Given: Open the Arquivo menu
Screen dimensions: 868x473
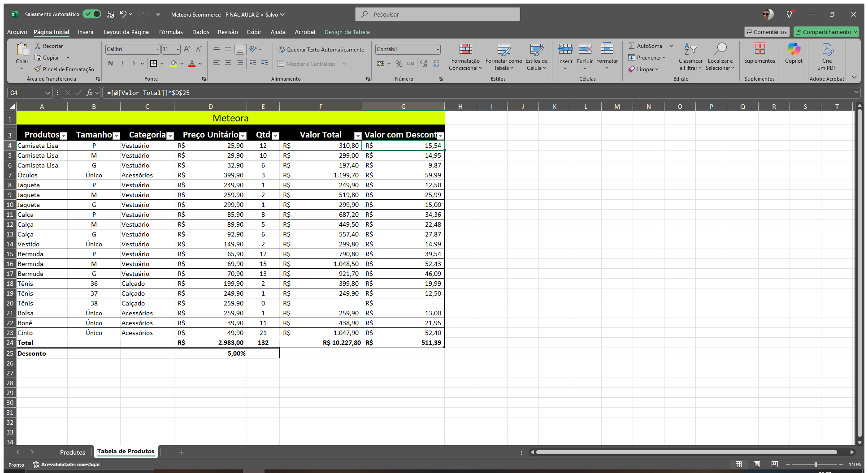Looking at the screenshot, I should [x=17, y=32].
